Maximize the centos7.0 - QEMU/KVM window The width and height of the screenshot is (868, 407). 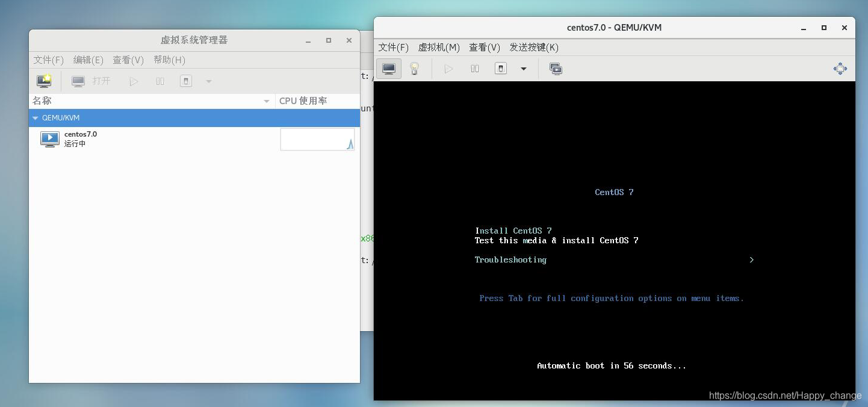(x=824, y=28)
